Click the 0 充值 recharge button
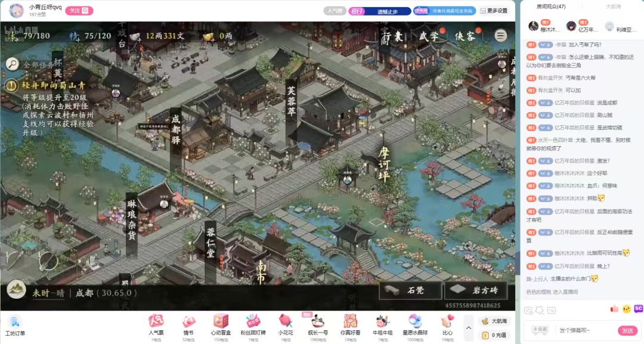 494,335
